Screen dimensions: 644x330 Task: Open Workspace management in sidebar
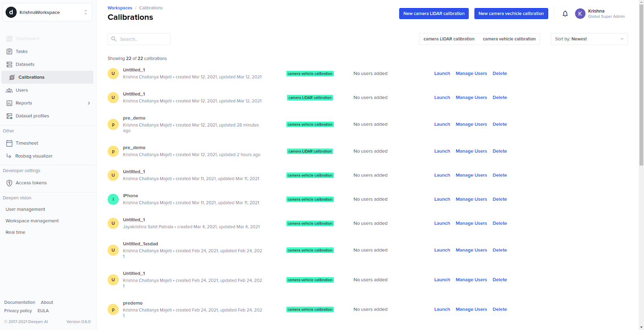[x=32, y=221]
